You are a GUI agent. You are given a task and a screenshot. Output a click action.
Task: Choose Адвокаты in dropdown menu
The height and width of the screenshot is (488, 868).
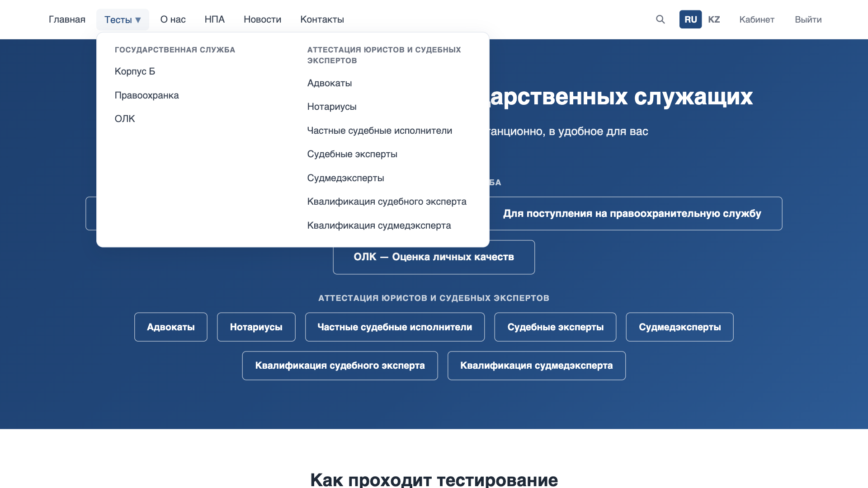(330, 83)
